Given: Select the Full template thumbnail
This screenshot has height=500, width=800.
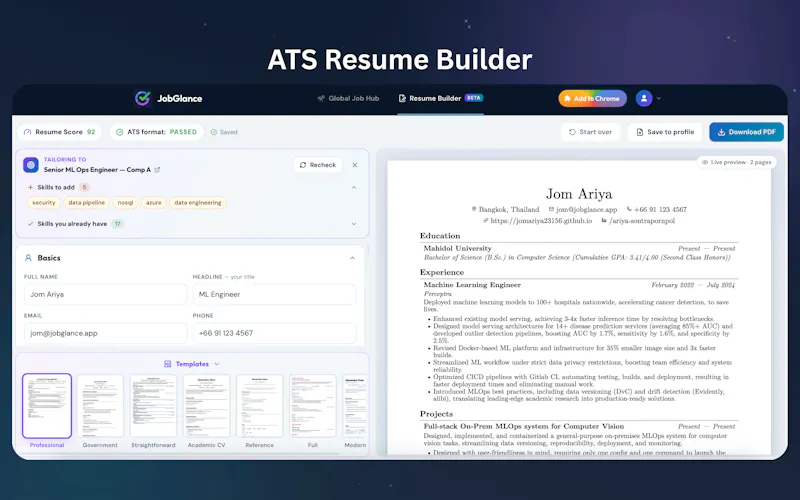Looking at the screenshot, I should (x=313, y=406).
